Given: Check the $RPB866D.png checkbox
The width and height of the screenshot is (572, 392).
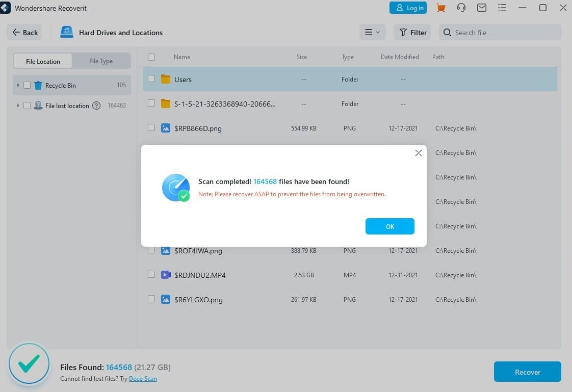Looking at the screenshot, I should point(151,127).
